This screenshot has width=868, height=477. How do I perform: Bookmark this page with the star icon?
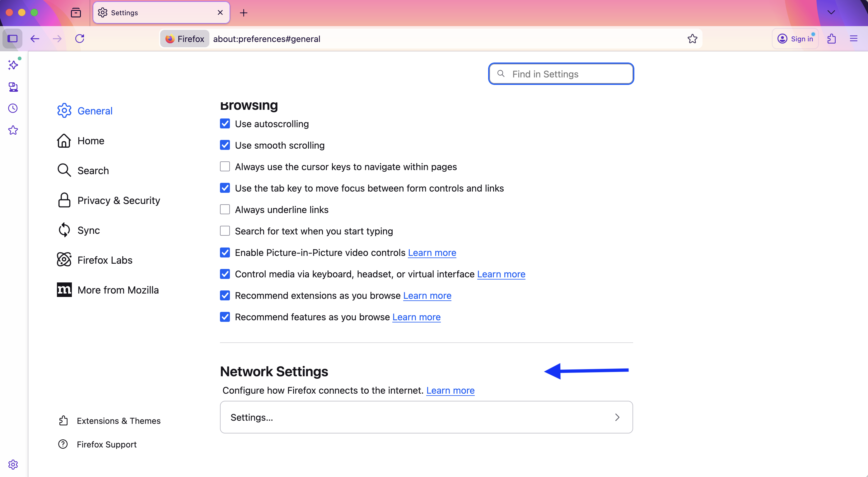point(692,39)
